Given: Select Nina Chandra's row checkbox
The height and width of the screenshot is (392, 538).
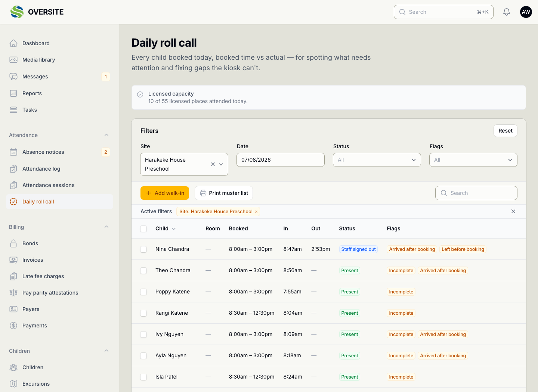Looking at the screenshot, I should pyautogui.click(x=143, y=249).
